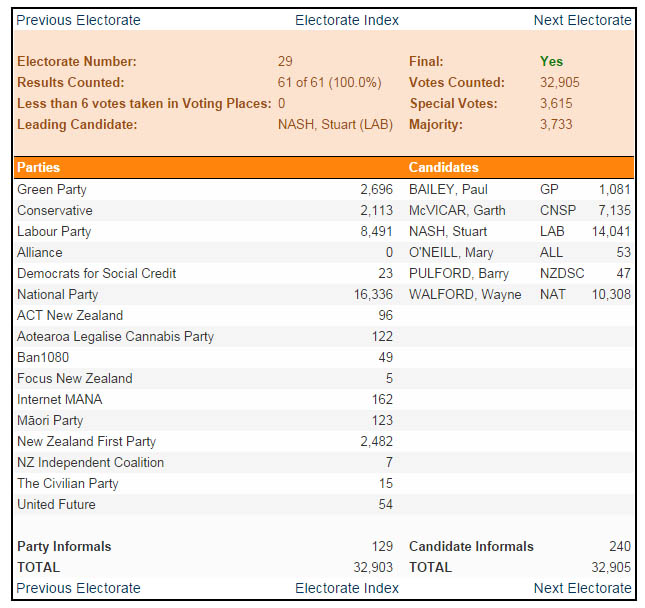Click the Aotearoa Legalise Cannabis Party row

pos(115,336)
